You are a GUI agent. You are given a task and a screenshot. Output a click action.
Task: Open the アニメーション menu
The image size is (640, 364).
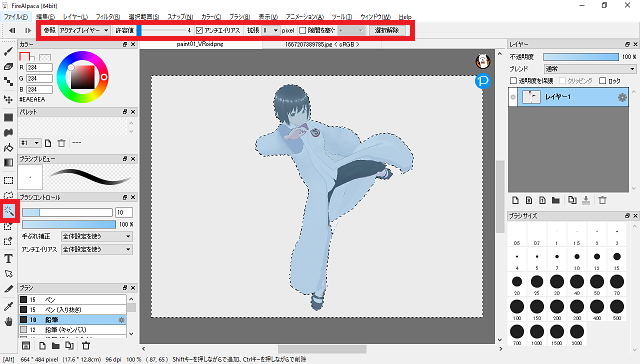(x=305, y=17)
